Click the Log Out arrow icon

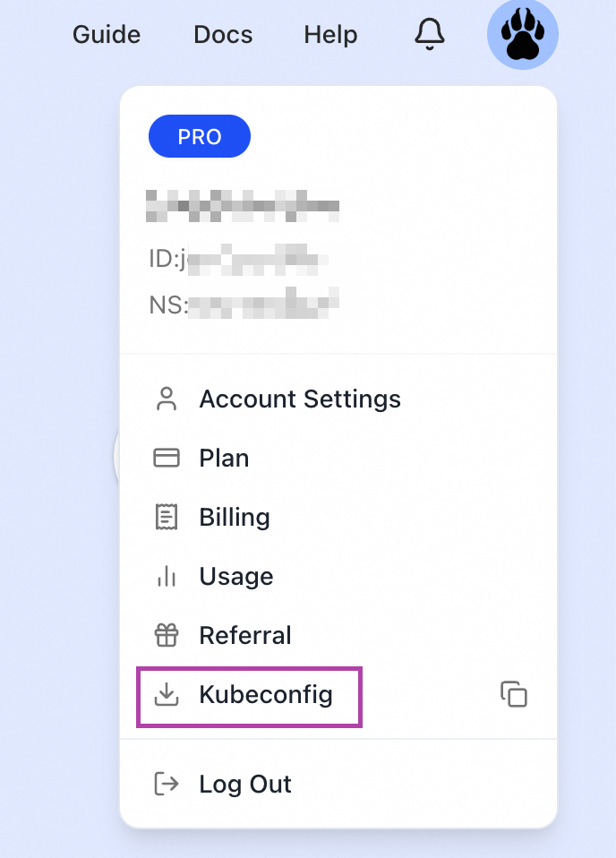tap(167, 784)
